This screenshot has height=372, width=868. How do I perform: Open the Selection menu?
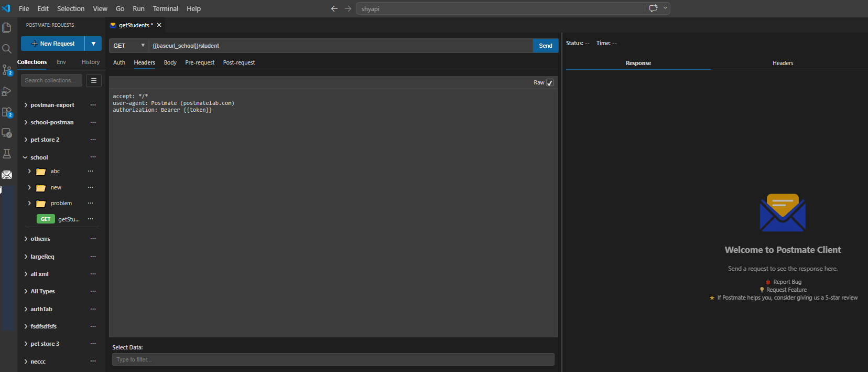(71, 8)
